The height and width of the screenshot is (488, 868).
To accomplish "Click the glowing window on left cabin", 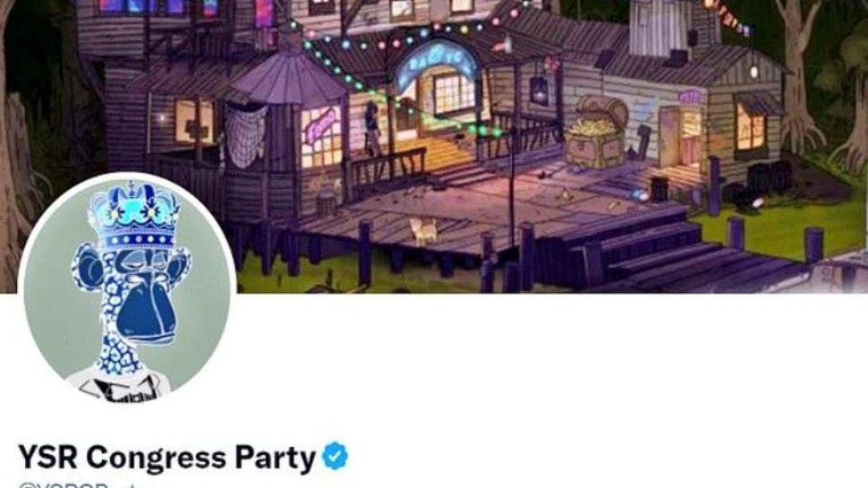I will point(194,121).
